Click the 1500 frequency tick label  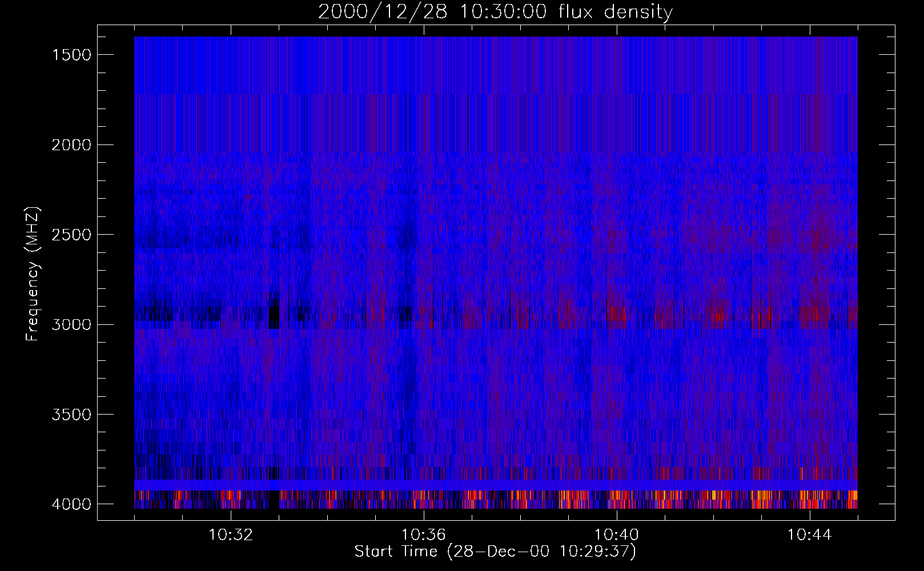click(71, 55)
